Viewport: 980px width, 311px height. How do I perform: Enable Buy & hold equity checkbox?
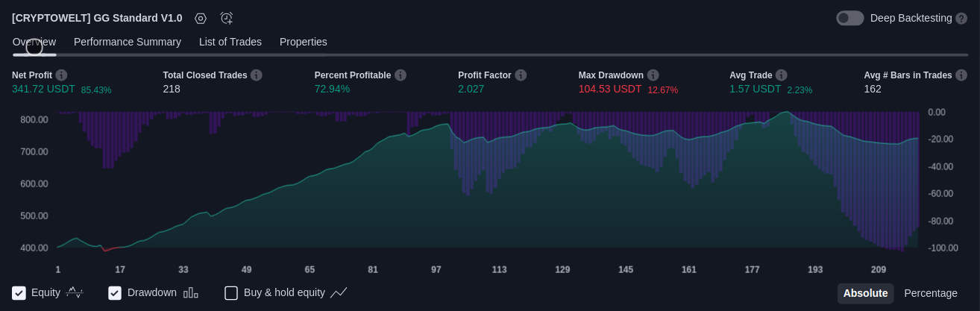coord(231,293)
